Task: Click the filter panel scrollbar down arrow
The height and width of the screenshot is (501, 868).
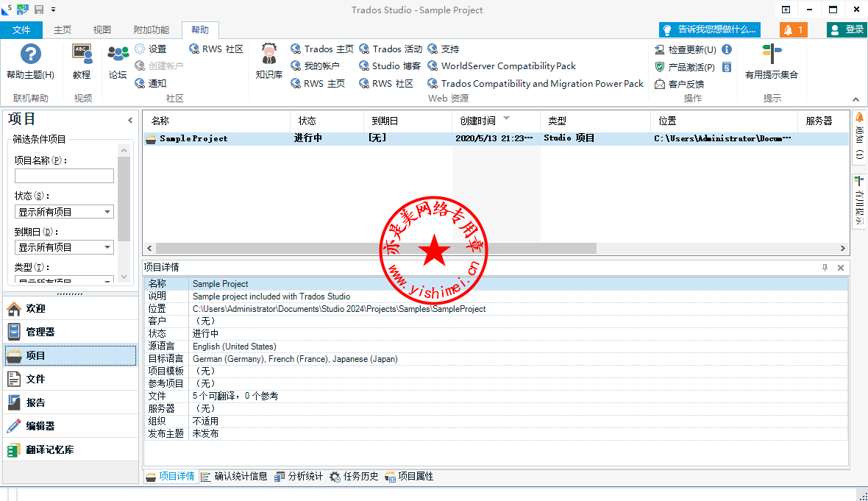Action: (124, 277)
